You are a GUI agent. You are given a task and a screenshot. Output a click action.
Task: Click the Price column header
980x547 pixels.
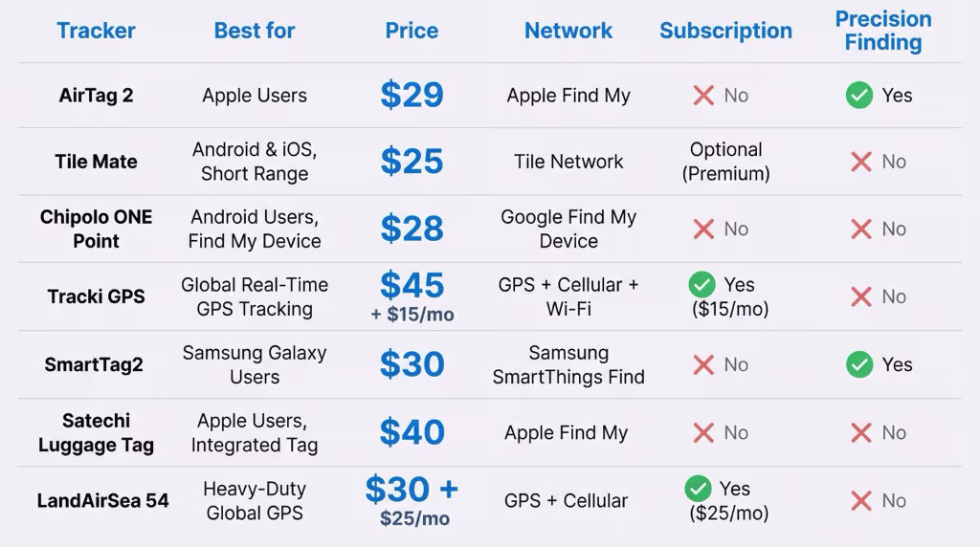[x=412, y=31]
